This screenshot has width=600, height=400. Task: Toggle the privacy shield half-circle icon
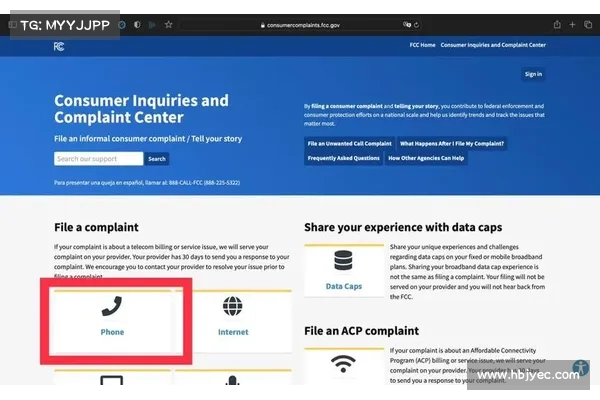coord(137,25)
